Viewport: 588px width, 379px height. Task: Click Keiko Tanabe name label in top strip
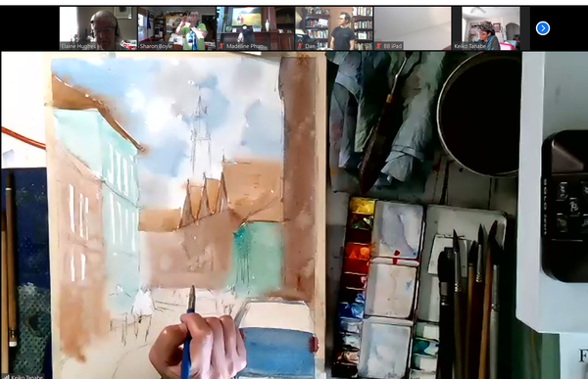[469, 46]
